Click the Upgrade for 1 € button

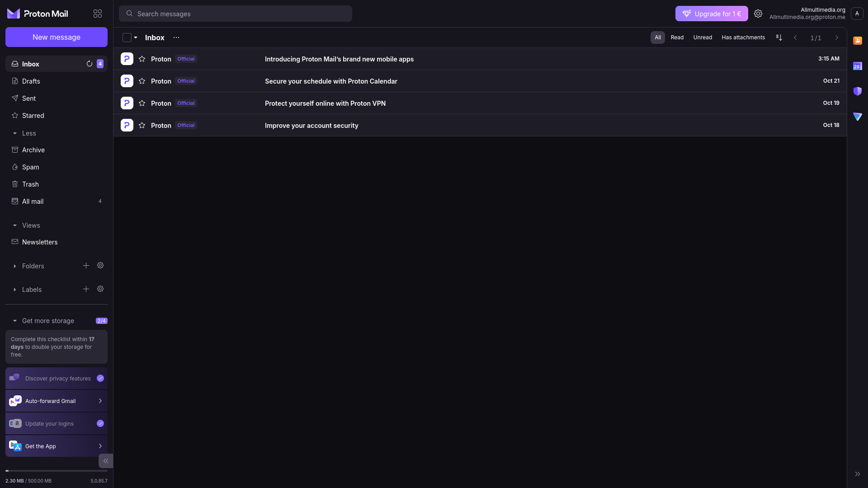point(712,14)
